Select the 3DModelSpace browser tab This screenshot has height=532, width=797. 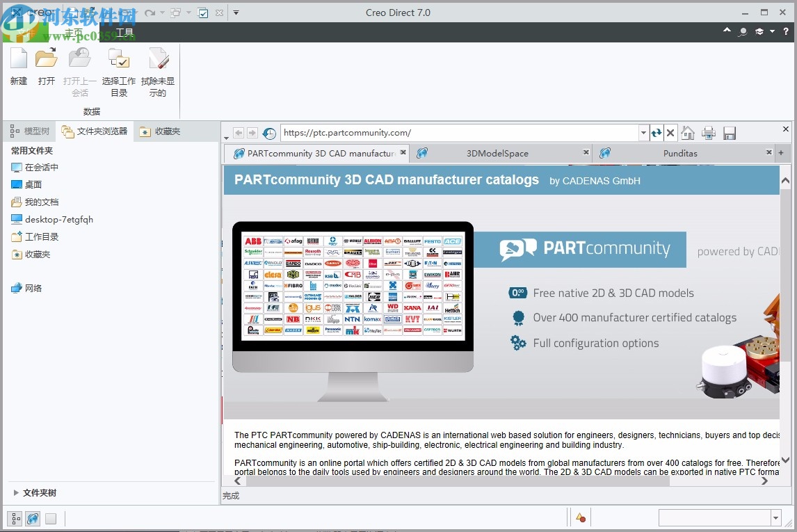[x=498, y=154]
